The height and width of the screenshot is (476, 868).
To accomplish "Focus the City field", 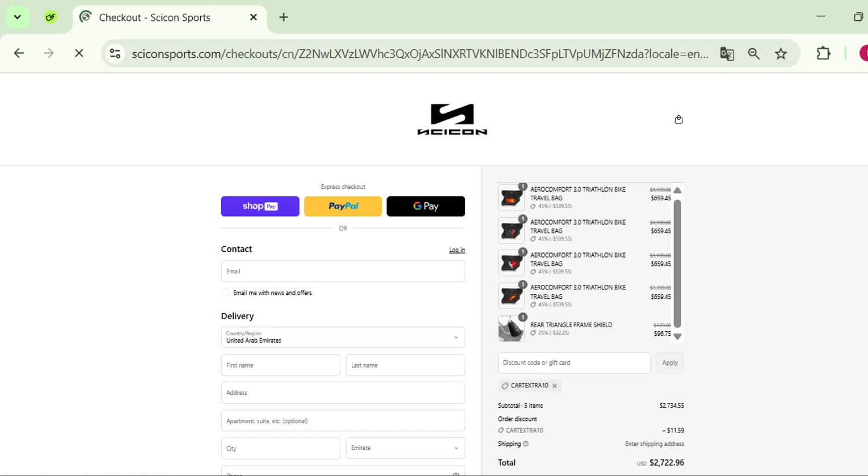I will pyautogui.click(x=281, y=448).
